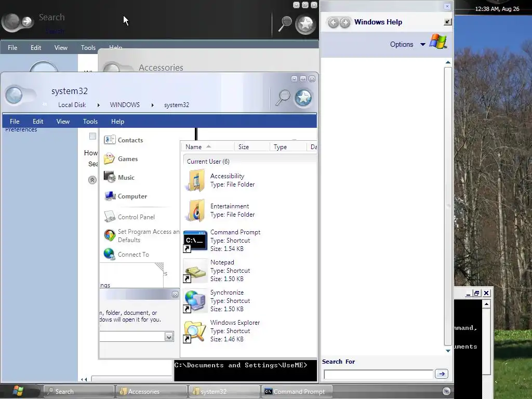
Task: Open the View menu in the Search window
Action: (x=61, y=48)
